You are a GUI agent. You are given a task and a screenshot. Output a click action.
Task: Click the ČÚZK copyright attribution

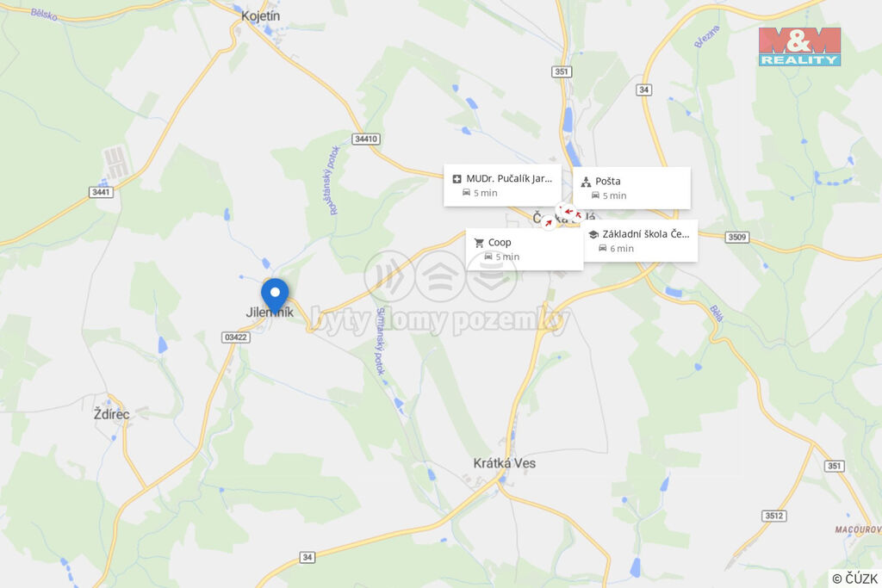(x=855, y=579)
